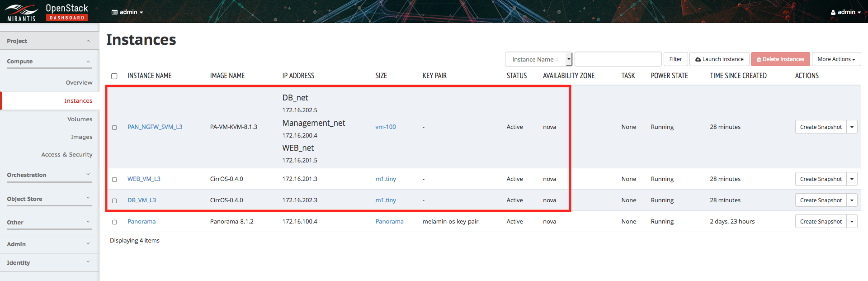Collapse the Compute sidebar section

pyautogui.click(x=49, y=62)
